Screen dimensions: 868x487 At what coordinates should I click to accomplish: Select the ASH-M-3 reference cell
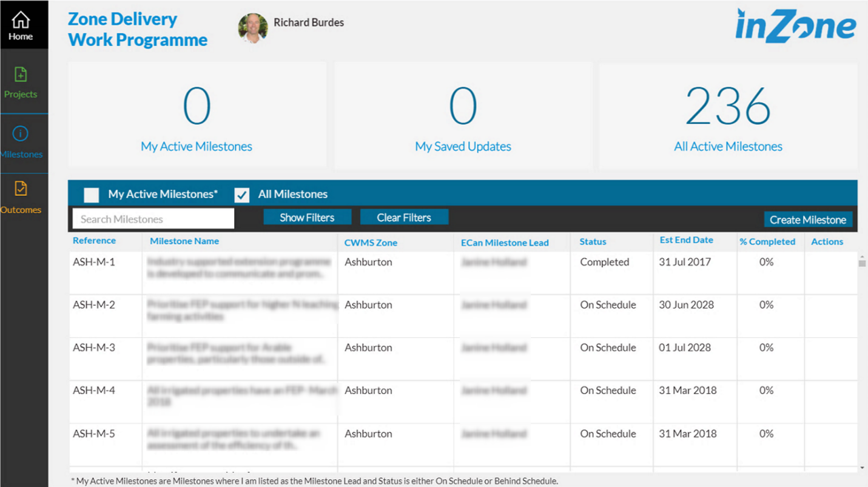point(93,348)
